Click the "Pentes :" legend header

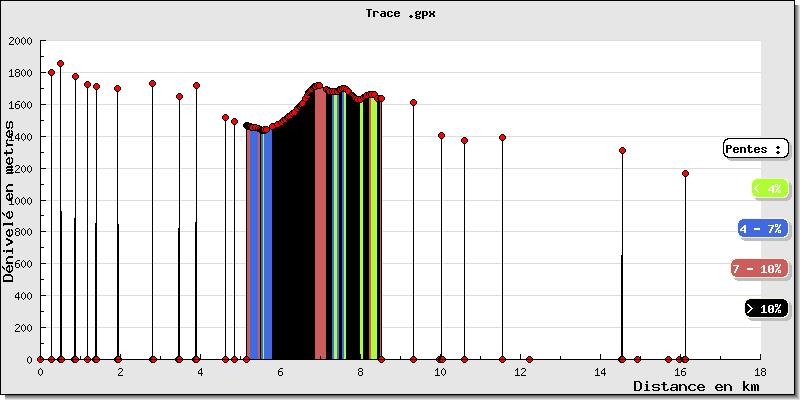point(755,149)
